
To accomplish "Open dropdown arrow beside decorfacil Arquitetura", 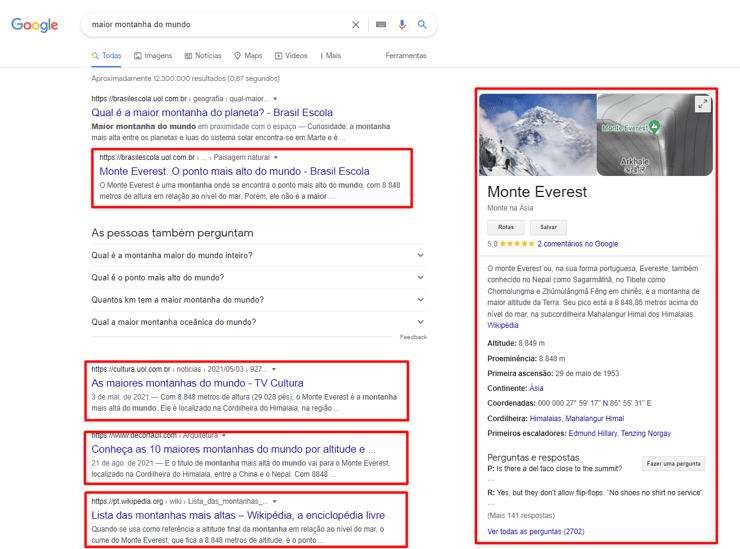I will click(x=224, y=435).
